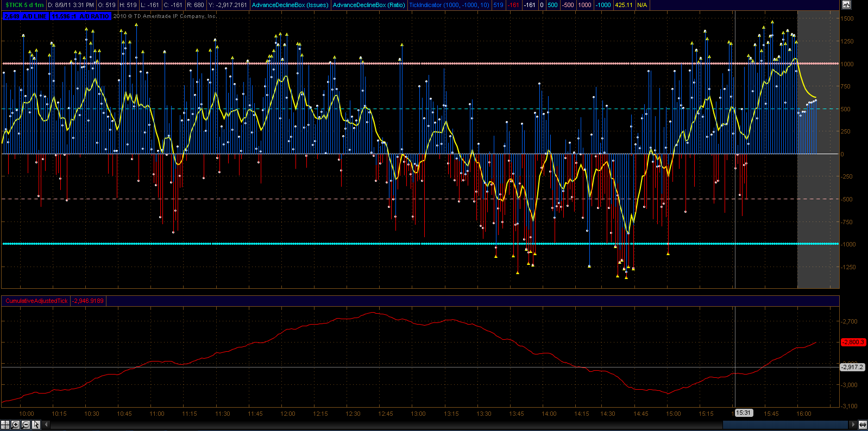Open the chart icon in top-right corner
This screenshot has height=431, width=868.
[846, 5]
